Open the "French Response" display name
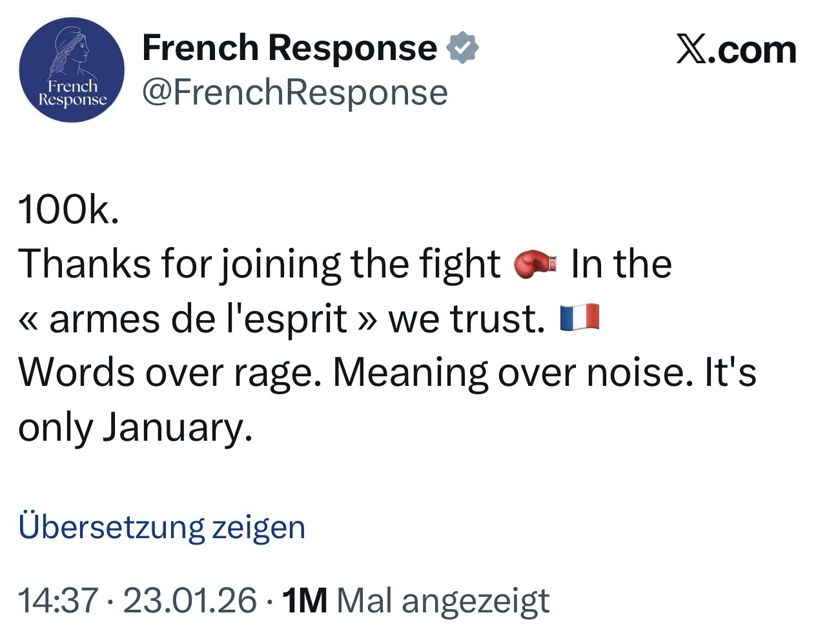The image size is (829, 644). click(289, 48)
